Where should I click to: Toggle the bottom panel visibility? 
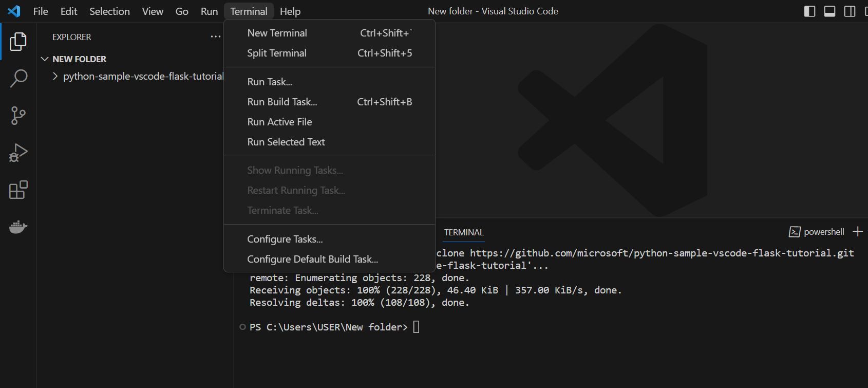pos(829,11)
